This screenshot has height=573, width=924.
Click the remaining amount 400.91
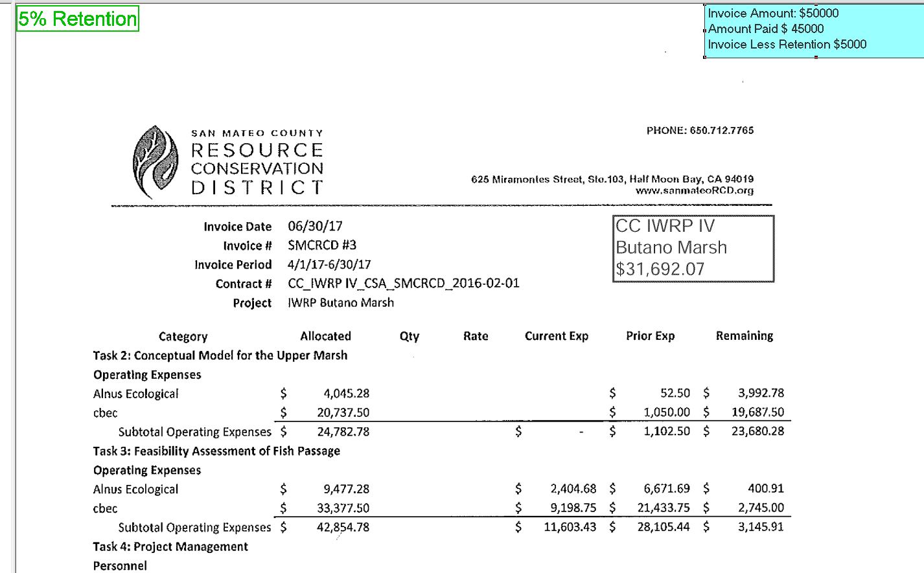[x=766, y=489]
